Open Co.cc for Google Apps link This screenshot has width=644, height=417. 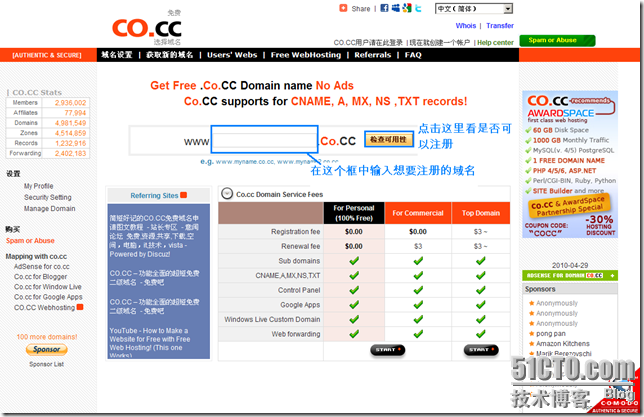[x=48, y=297]
